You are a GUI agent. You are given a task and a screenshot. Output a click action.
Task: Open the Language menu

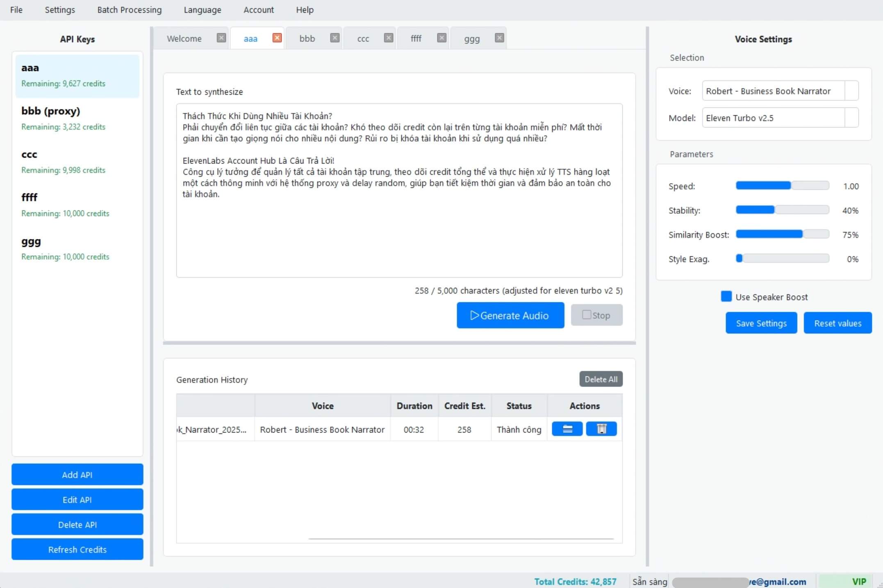coord(202,10)
